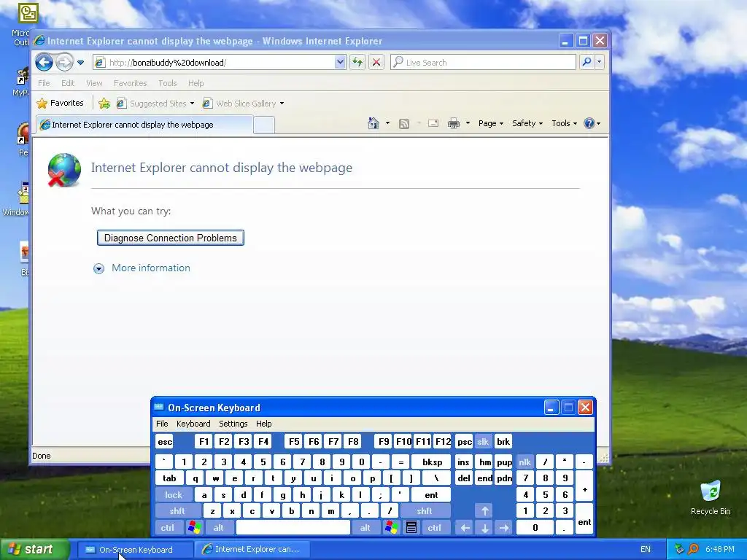The image size is (747, 560).
Task: Click the esc key on On-Screen Keyboard
Action: (165, 442)
